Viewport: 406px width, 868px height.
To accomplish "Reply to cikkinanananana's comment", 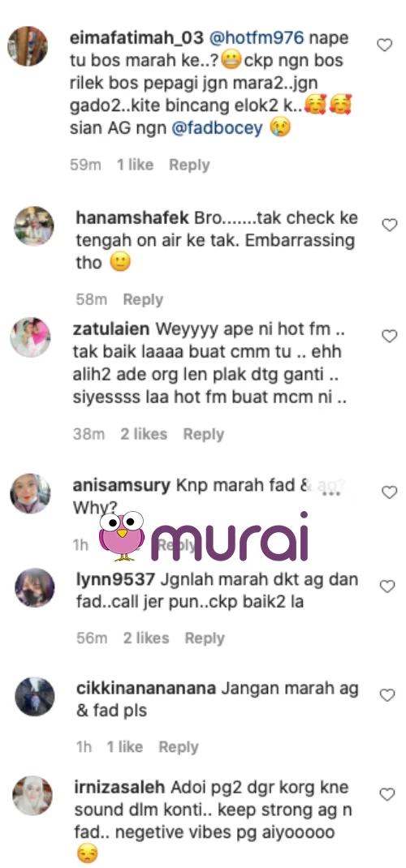I will tap(179, 747).
